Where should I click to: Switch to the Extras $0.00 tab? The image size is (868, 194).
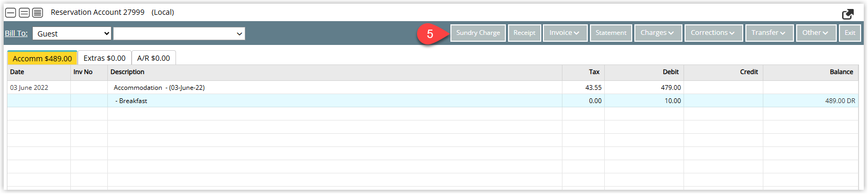pos(105,58)
